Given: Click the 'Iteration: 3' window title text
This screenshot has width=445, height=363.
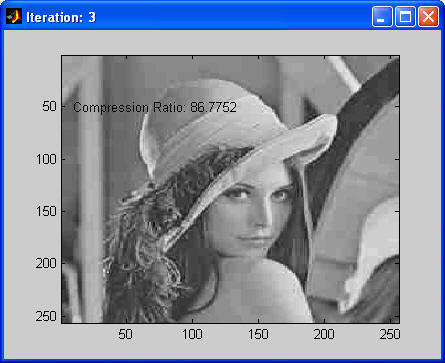Looking at the screenshot, I should coord(61,17).
